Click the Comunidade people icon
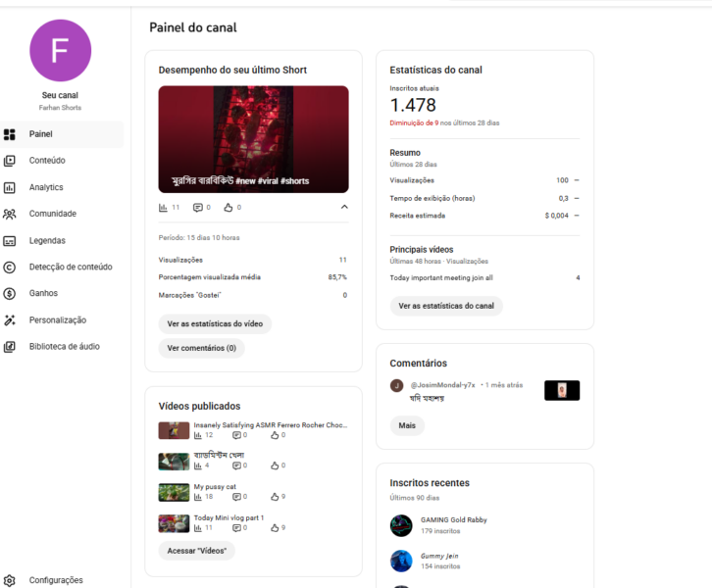Viewport: 712px width, 588px height. point(10,214)
